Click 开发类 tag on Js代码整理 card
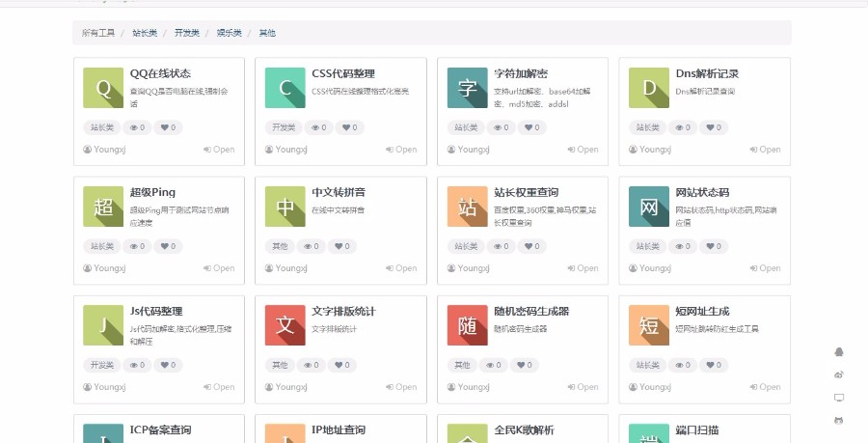Viewport: 868px width, 443px height. pos(102,365)
